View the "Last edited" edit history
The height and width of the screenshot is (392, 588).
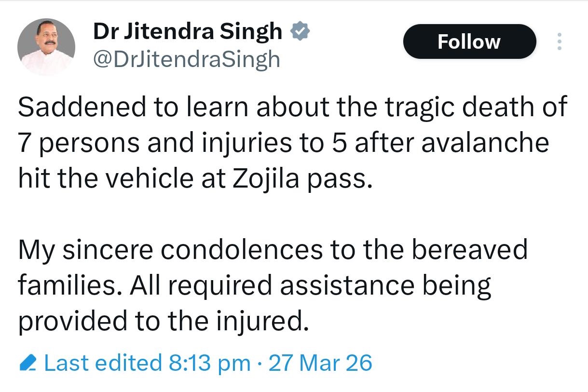(103, 363)
